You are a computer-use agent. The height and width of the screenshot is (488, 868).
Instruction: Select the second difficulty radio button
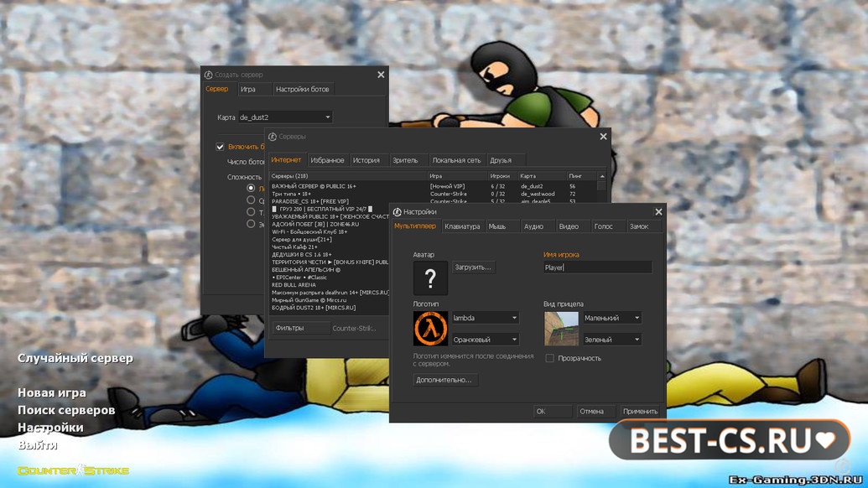coord(251,200)
